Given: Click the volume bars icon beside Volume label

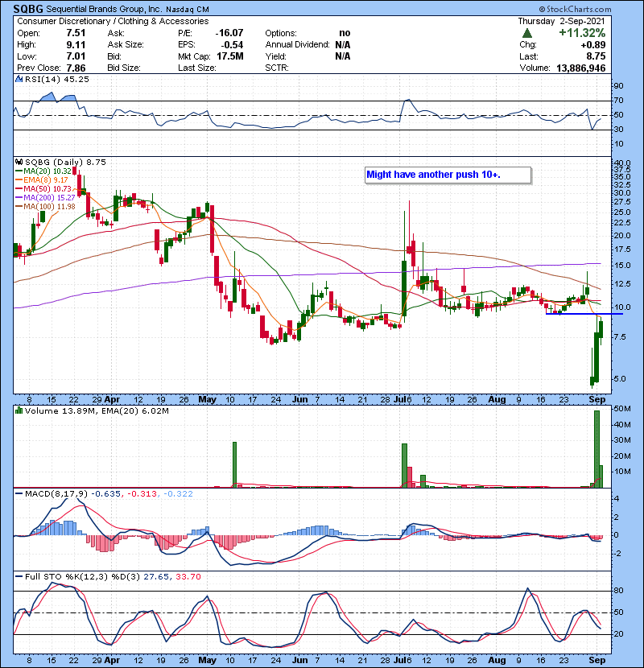Looking at the screenshot, I should coord(19,411).
